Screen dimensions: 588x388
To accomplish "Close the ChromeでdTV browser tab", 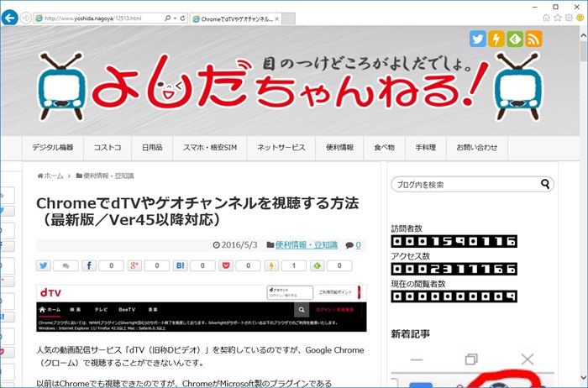I will [x=276, y=18].
